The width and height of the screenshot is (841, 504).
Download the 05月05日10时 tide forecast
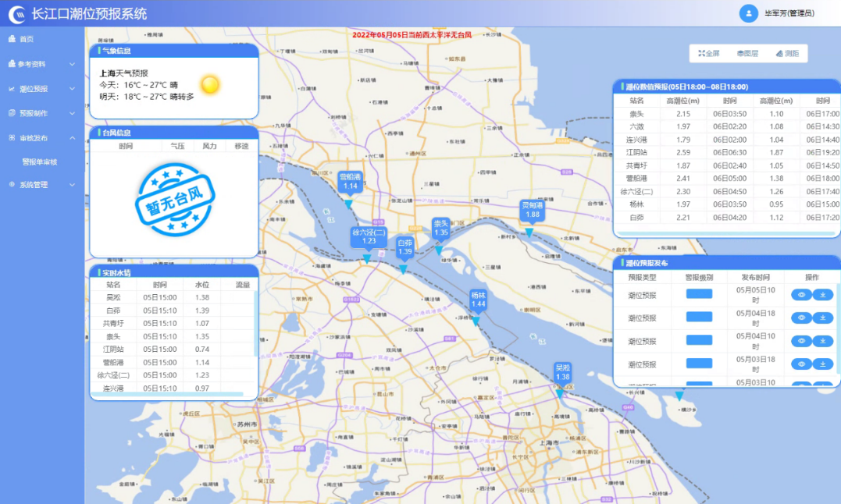coord(823,295)
